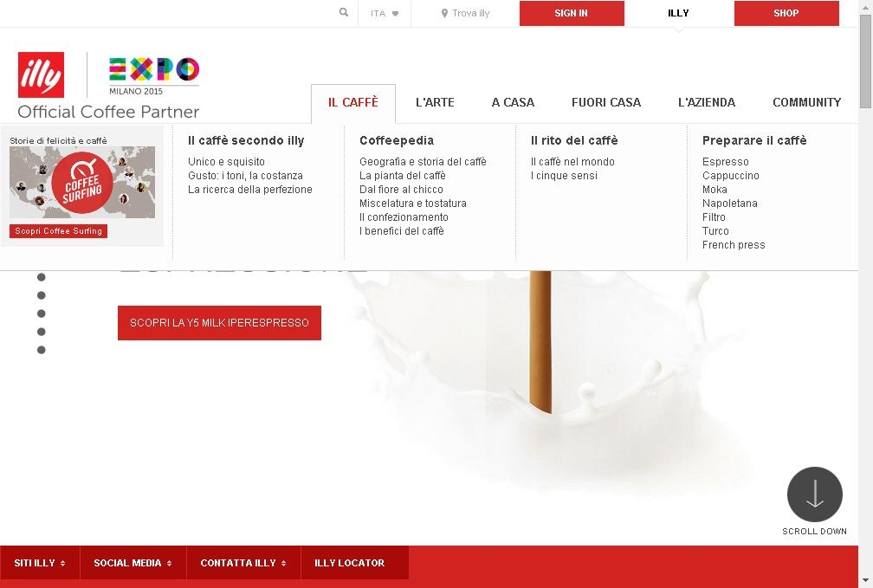Open the Filtro preparation link
The width and height of the screenshot is (873, 588).
pyautogui.click(x=714, y=217)
